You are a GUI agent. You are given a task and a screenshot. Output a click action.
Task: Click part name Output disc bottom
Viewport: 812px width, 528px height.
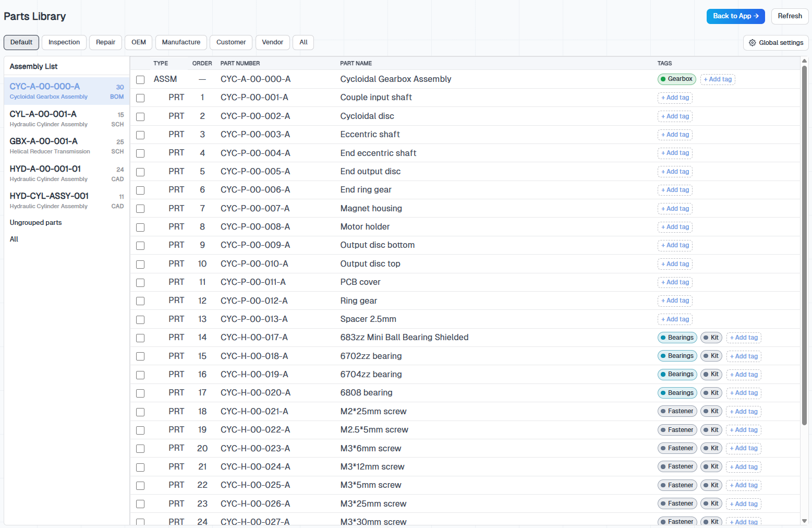point(377,245)
